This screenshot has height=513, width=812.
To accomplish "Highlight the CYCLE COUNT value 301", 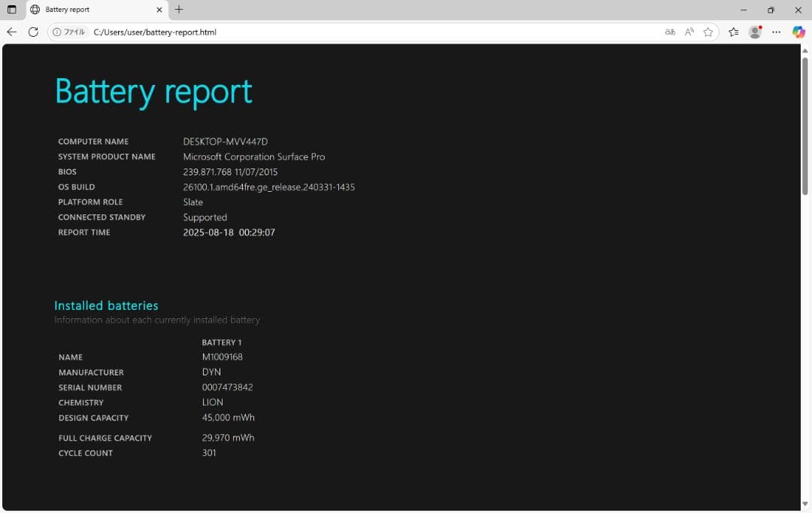I will coord(209,453).
